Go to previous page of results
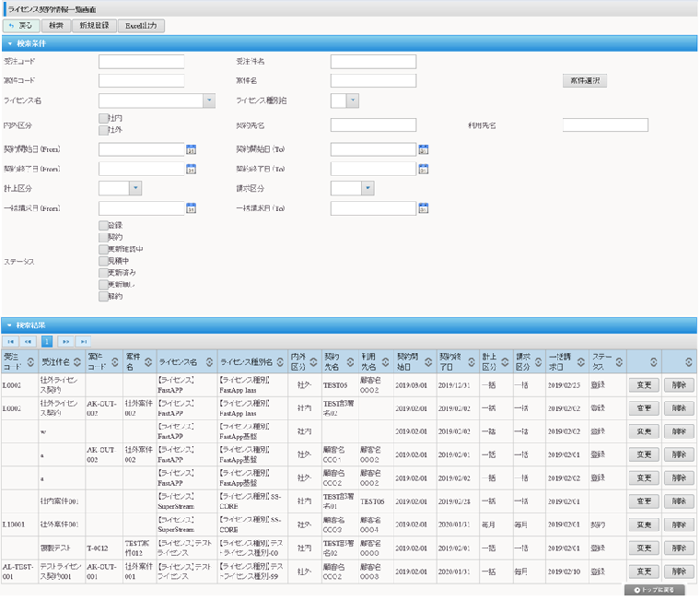The height and width of the screenshot is (601, 700). tap(28, 342)
